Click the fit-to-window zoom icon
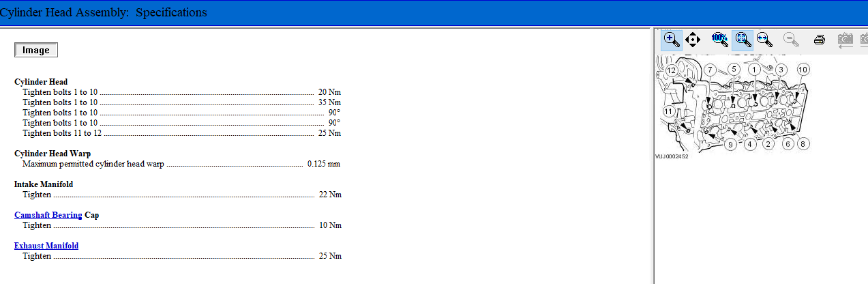This screenshot has height=284, width=868. [743, 40]
